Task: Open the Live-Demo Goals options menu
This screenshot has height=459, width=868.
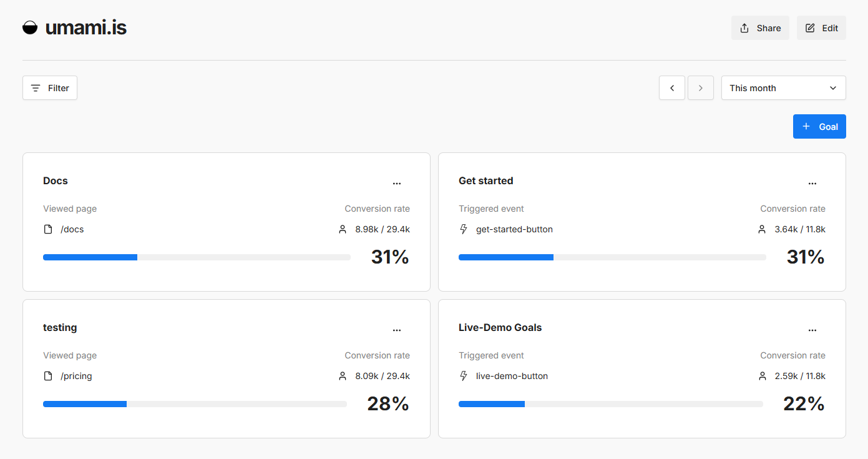Action: 812,330
